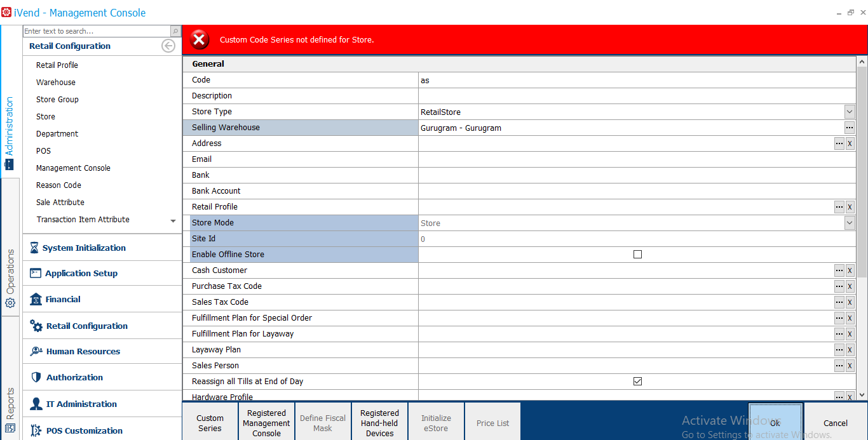Viewport: 868px width, 440px height.
Task: Open Human Resources section
Action: 102,352
